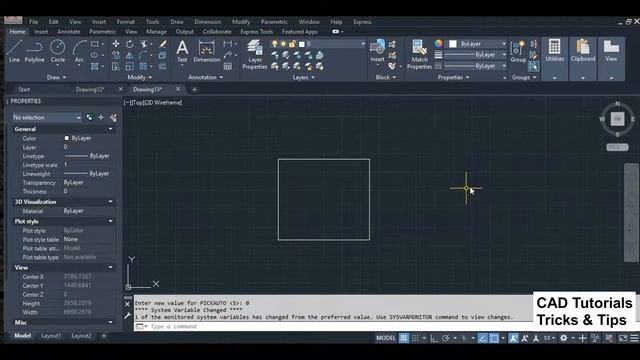Choose the Arc tool
640x360 pixels.
(79, 51)
